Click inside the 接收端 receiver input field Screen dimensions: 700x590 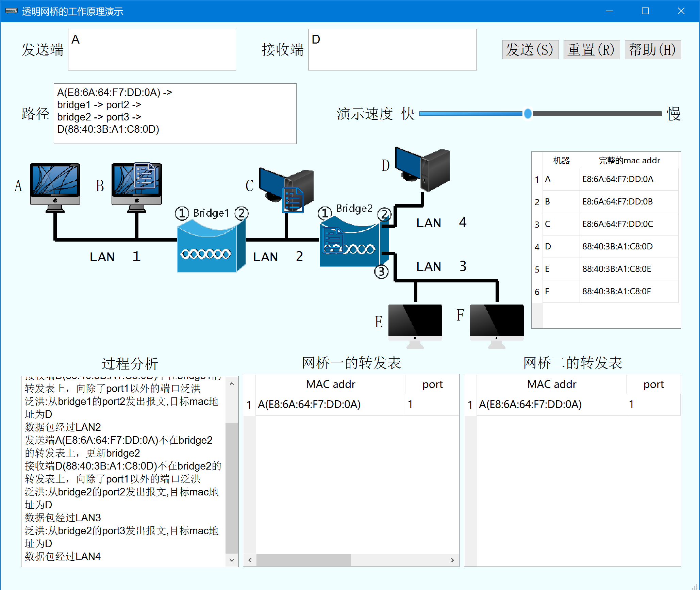pyautogui.click(x=392, y=50)
